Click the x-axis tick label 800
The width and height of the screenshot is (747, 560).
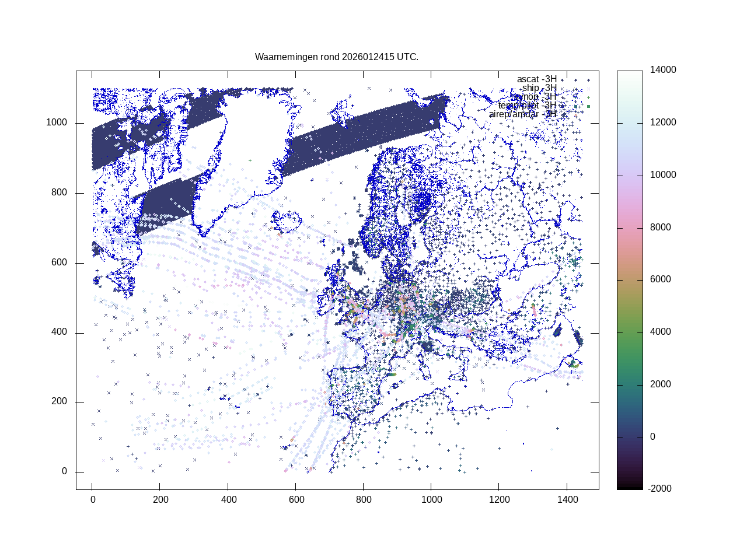(x=363, y=500)
